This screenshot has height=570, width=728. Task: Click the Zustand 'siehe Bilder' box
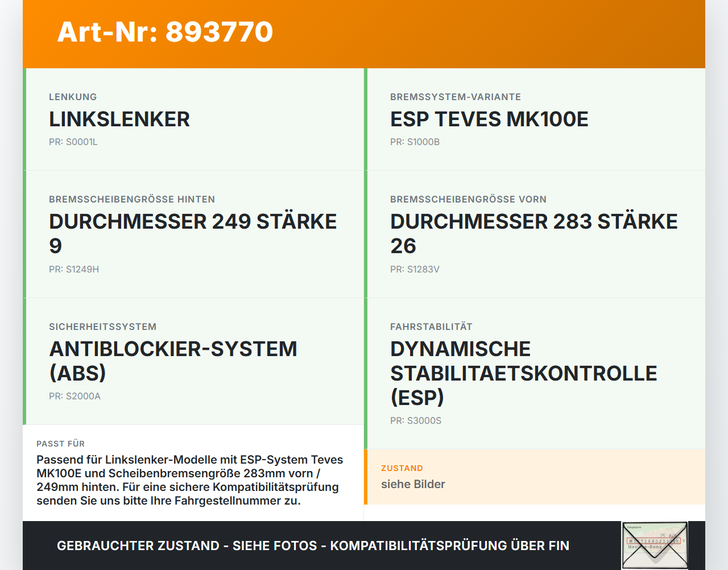tap(535, 477)
